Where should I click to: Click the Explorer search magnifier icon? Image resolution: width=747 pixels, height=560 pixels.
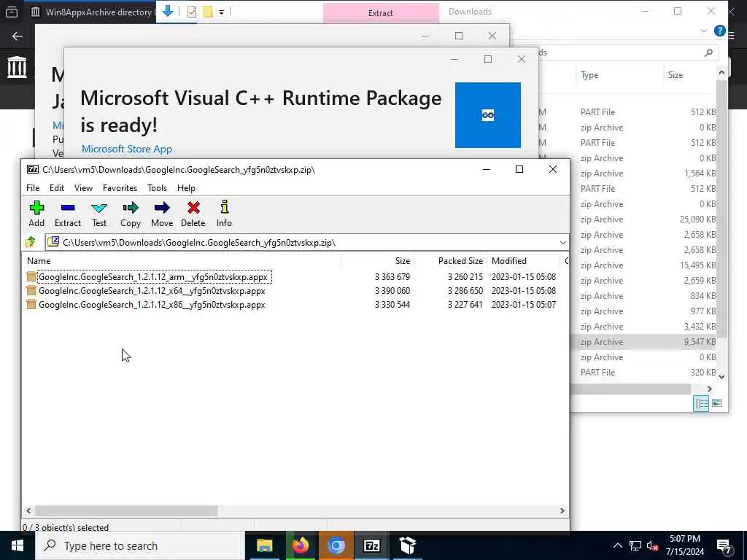pos(708,52)
